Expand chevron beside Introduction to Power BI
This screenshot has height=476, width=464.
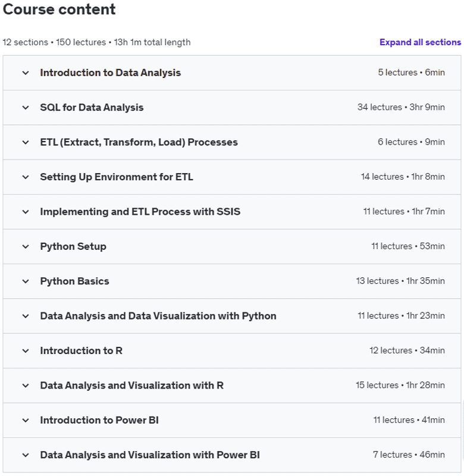tap(26, 421)
